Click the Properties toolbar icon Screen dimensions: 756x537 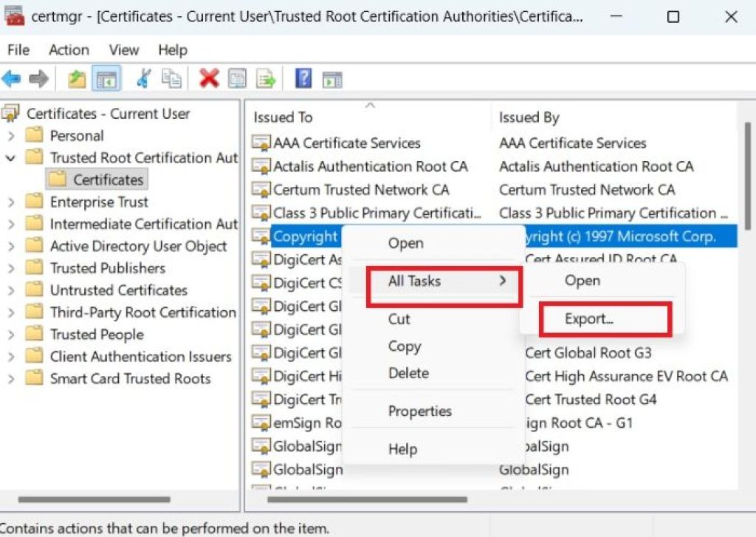click(x=237, y=78)
